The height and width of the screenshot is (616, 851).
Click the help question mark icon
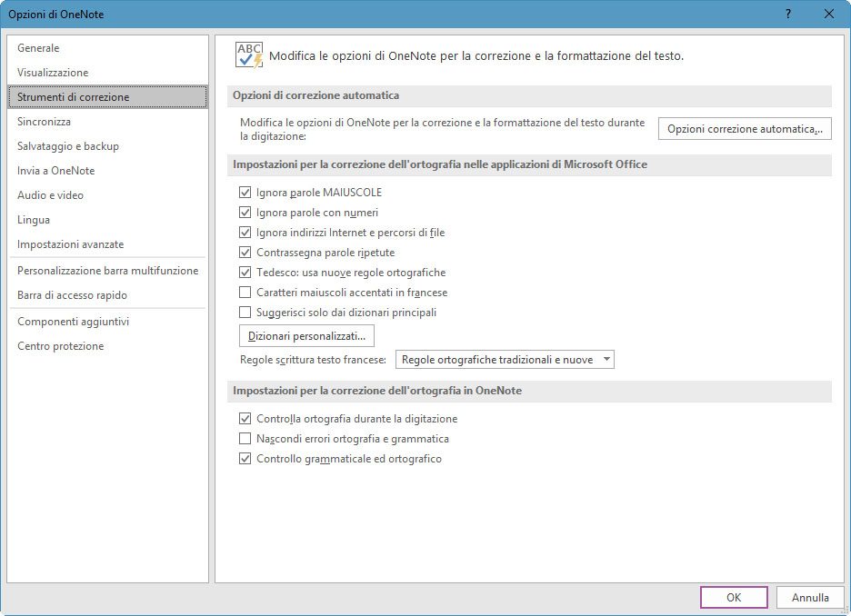(x=787, y=14)
